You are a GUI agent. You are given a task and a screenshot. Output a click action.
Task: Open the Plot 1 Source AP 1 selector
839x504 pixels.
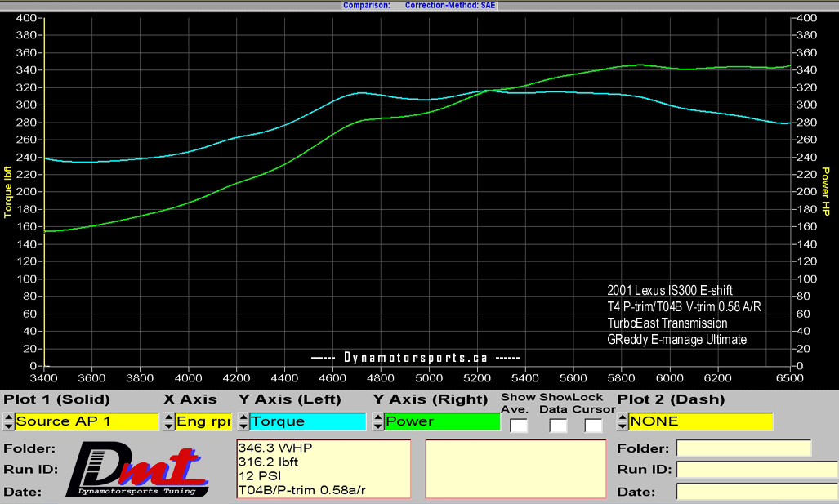point(87,421)
